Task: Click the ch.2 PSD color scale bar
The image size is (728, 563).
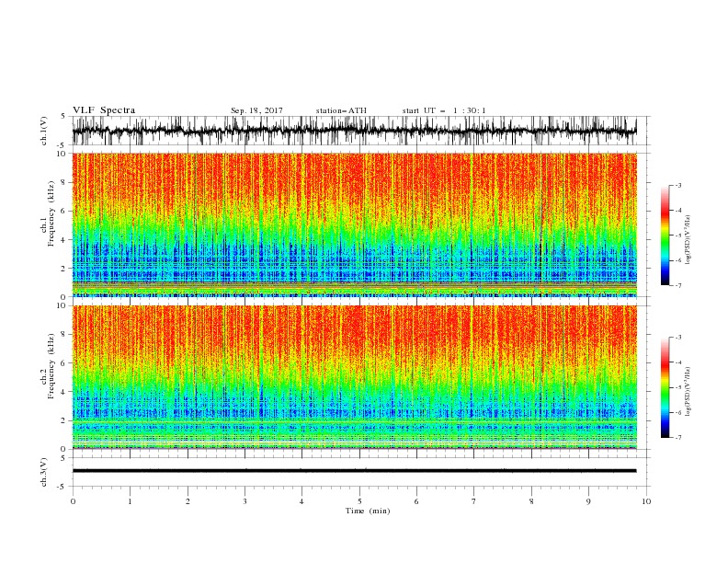Action: (665, 387)
